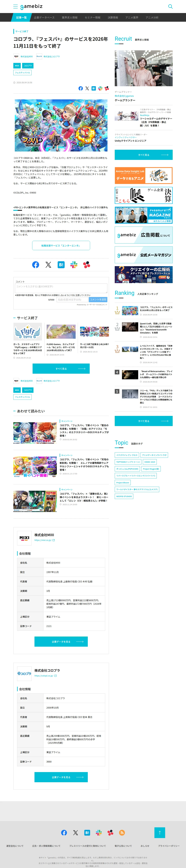
Task: Click the teal back-to-top arrow button
Action: tap(160, 833)
